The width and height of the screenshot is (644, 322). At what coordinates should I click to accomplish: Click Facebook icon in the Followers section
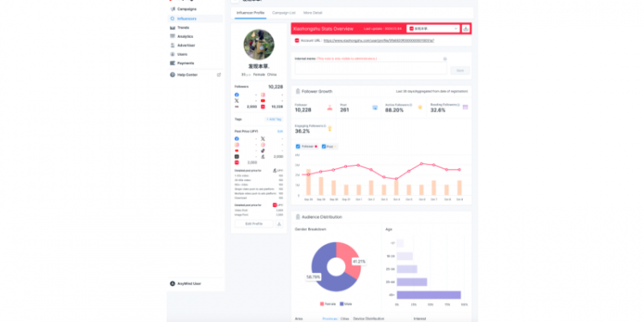237,94
